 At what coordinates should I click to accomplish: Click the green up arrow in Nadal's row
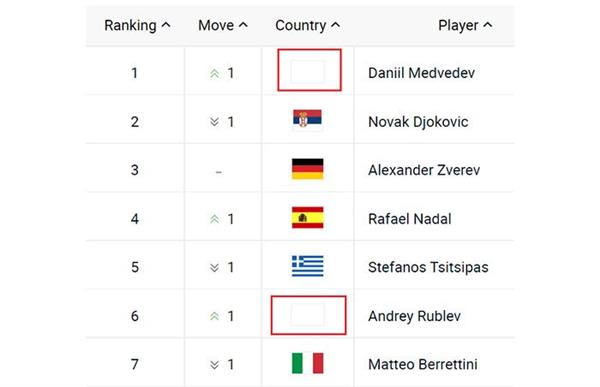[x=214, y=219]
